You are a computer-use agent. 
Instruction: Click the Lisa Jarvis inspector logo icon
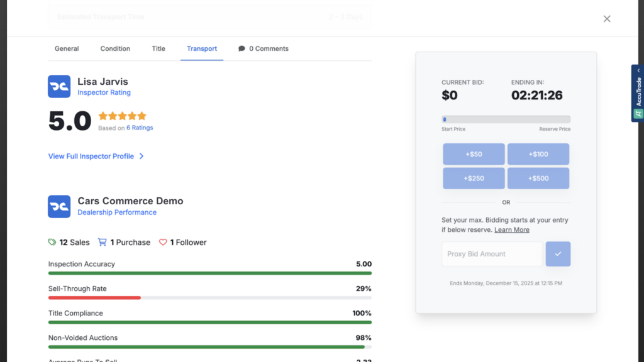point(59,86)
